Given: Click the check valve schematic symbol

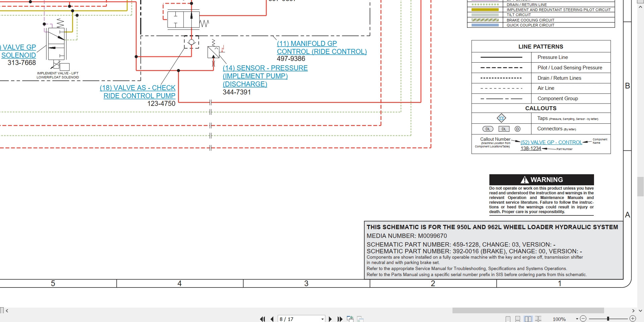Looking at the screenshot, I should 191,42.
